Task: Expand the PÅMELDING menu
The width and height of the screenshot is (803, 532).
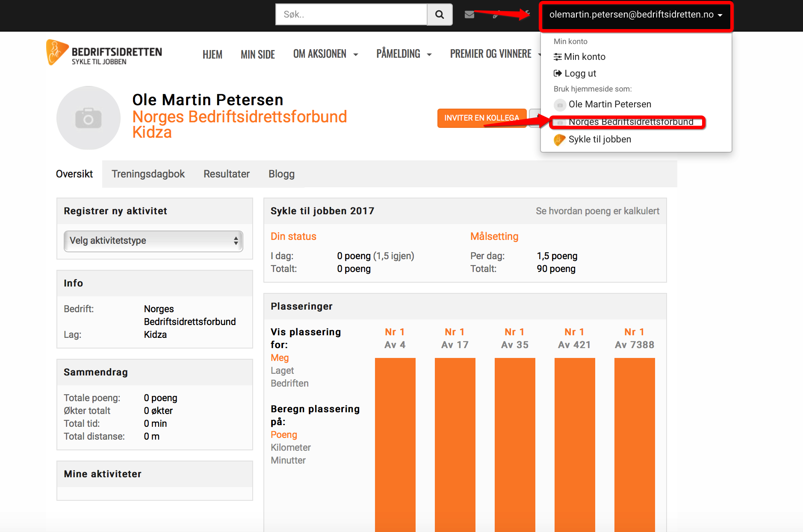Action: coord(404,54)
